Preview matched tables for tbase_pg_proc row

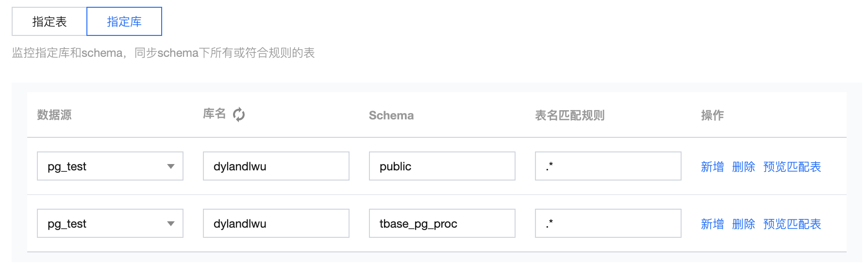point(792,224)
